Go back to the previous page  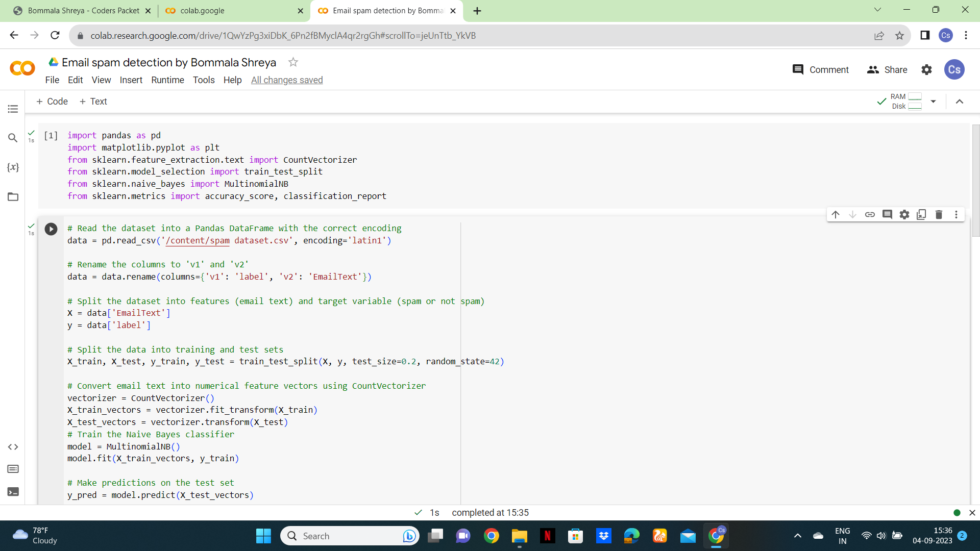(14, 35)
